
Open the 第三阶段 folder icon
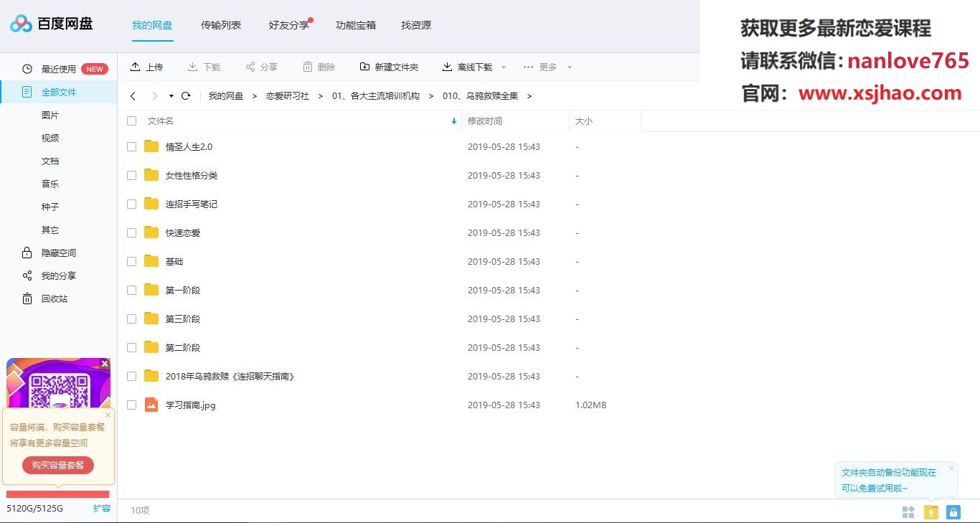[151, 319]
